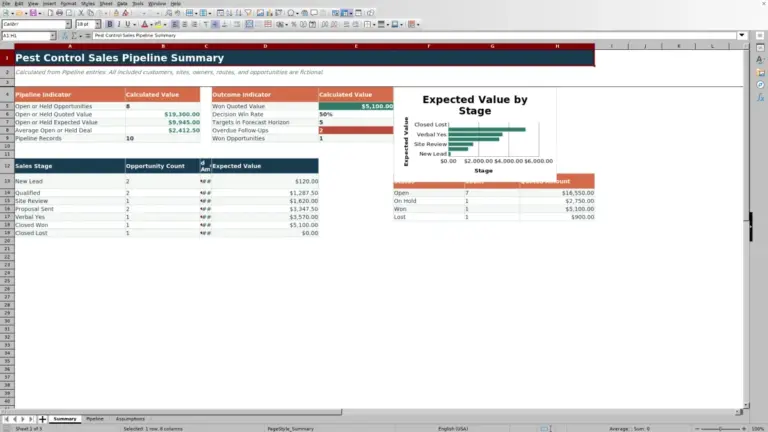Select column D header
The image size is (768, 432).
(265, 46)
